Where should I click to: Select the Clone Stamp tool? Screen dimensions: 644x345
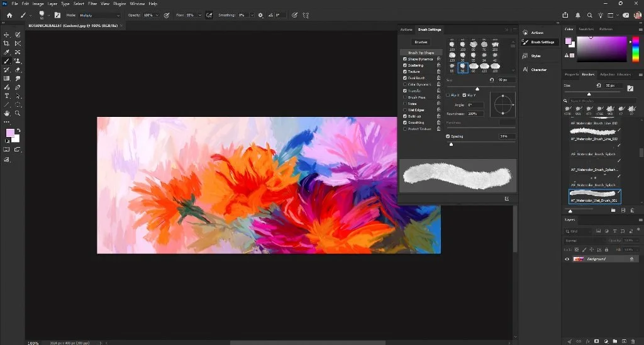point(18,61)
